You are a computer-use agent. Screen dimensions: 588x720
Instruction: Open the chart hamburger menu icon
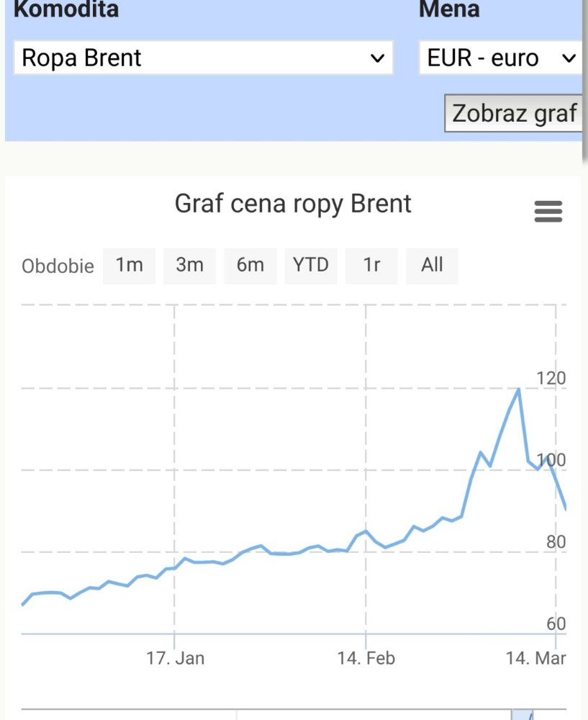[548, 212]
